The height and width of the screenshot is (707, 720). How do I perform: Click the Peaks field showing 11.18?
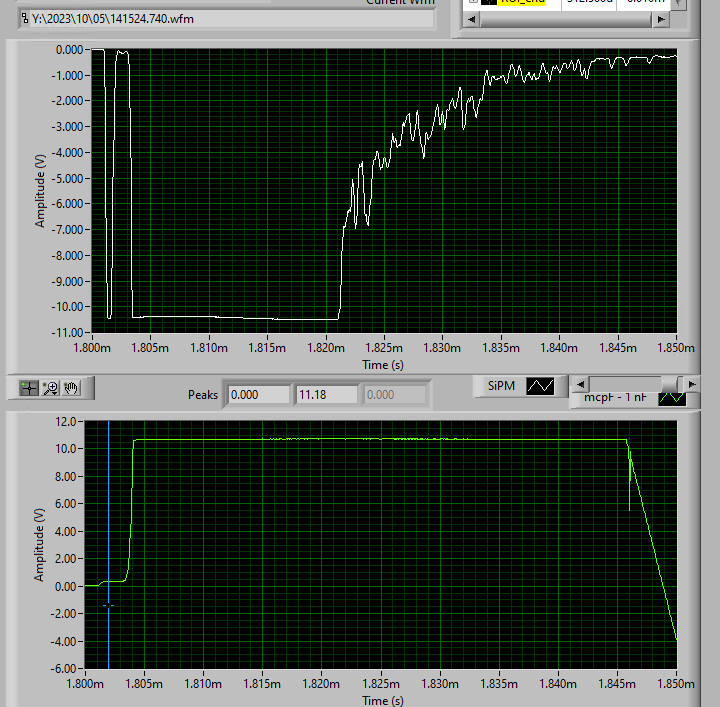[x=327, y=395]
